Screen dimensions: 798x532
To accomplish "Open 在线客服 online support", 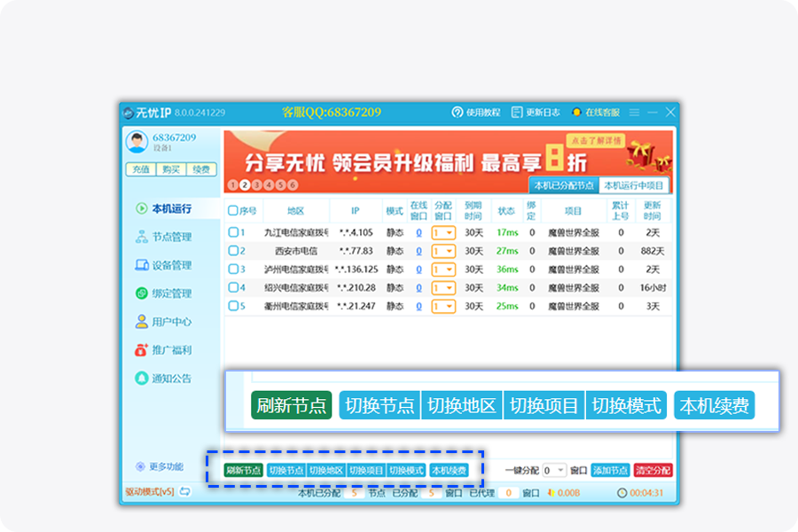I will tap(576, 113).
